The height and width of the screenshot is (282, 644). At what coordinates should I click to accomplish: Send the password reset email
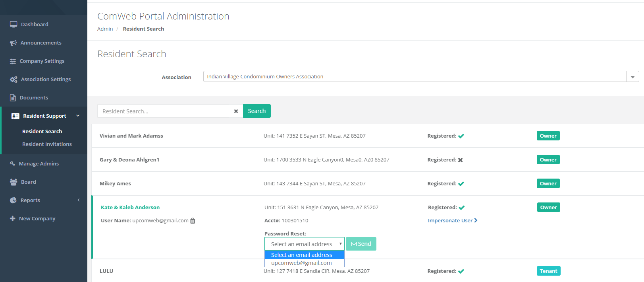click(361, 244)
